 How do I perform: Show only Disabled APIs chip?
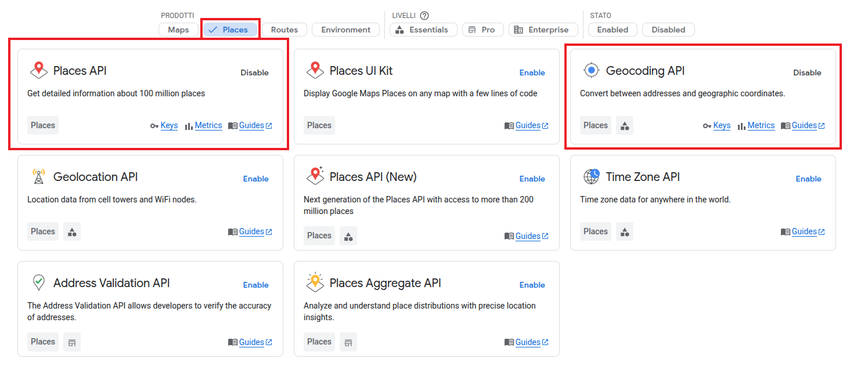668,30
